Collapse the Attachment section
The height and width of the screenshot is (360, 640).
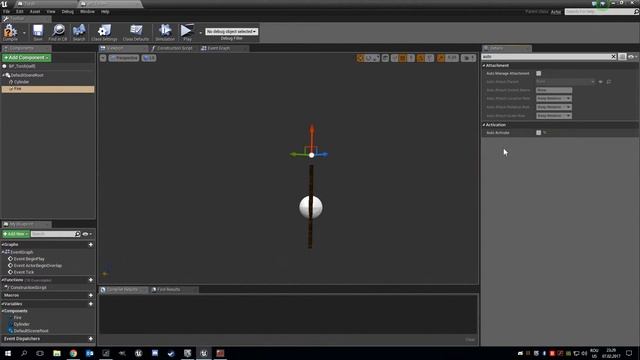point(484,66)
